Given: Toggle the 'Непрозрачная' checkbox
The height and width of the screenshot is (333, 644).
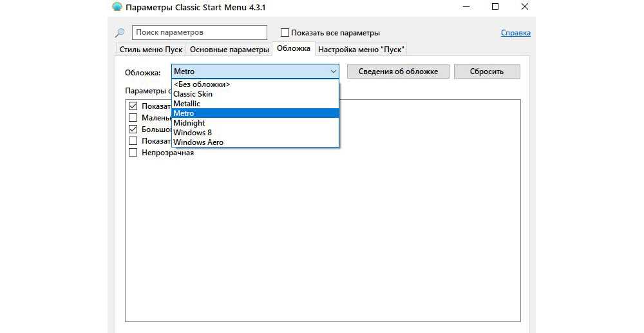Looking at the screenshot, I should click(133, 153).
